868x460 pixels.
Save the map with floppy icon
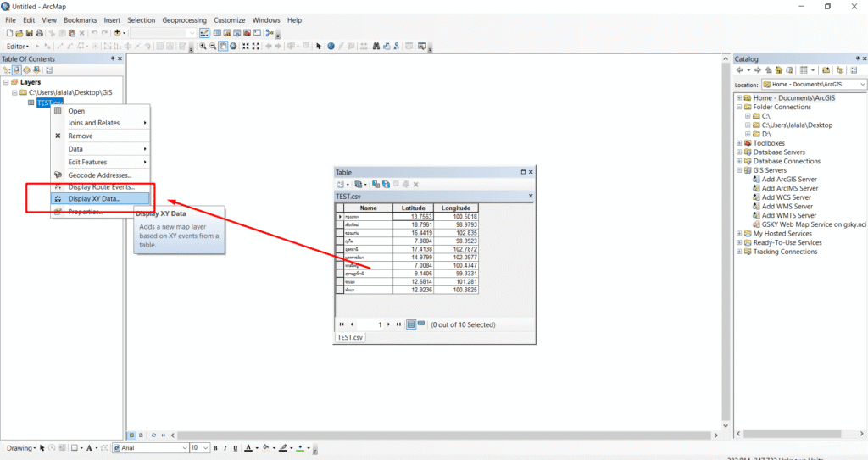point(30,33)
